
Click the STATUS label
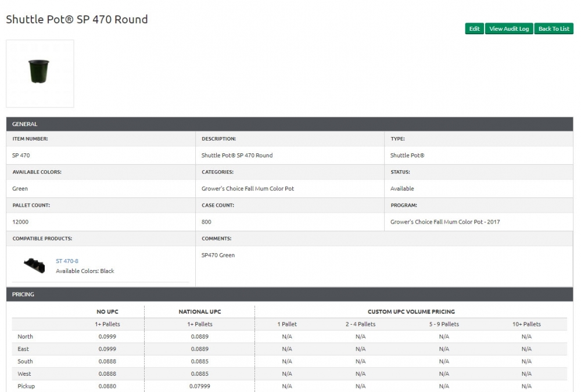[x=400, y=172]
